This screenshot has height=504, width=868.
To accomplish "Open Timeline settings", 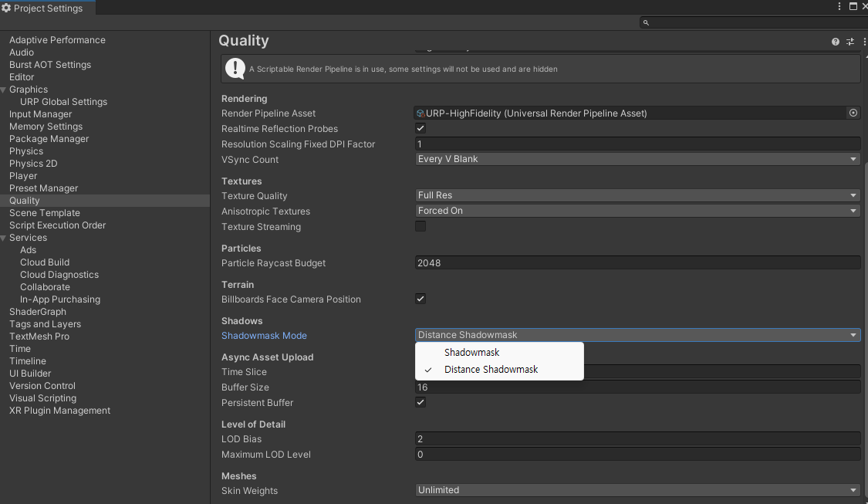I will pyautogui.click(x=28, y=361).
